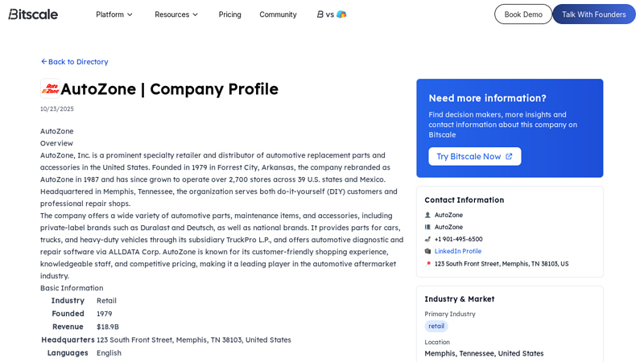
Task: Click the Bitscale logo in the header
Action: point(33,14)
